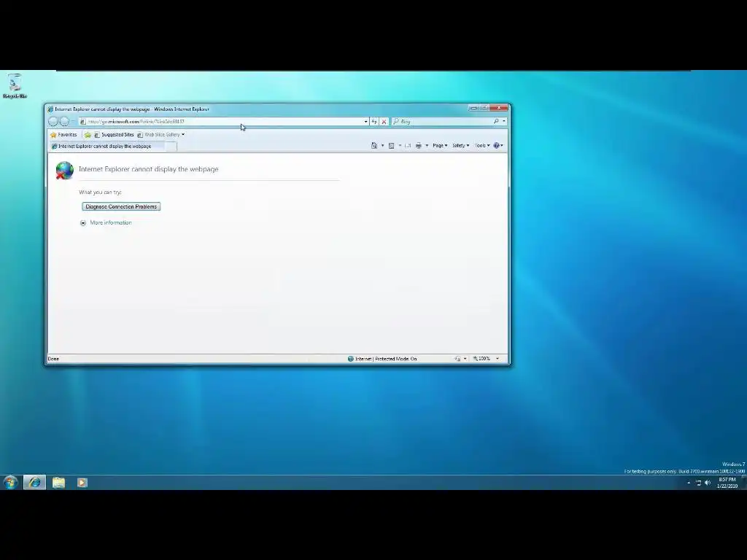This screenshot has width=747, height=560.
Task: Open the Recycle Bin desktop icon
Action: 15,86
